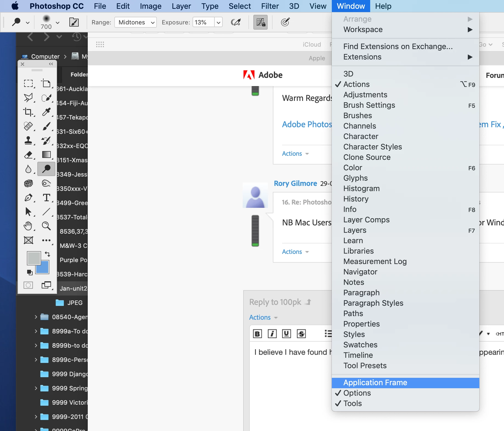Change the screen mode

pos(46,285)
